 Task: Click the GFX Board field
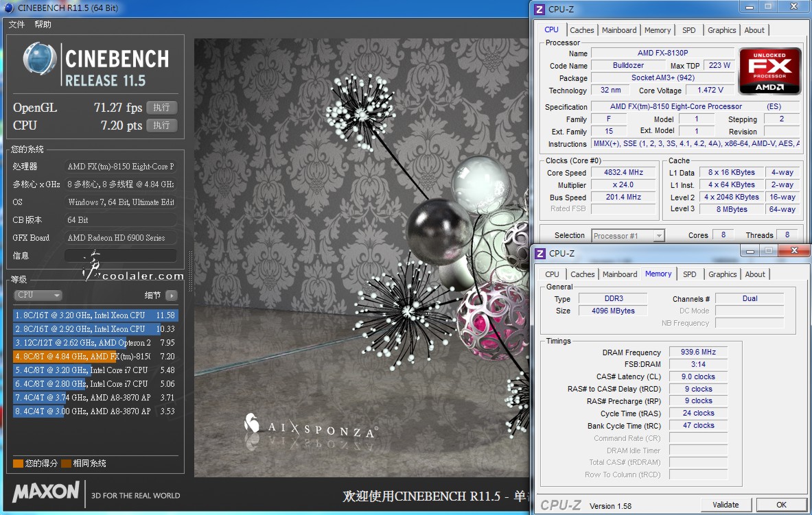121,238
